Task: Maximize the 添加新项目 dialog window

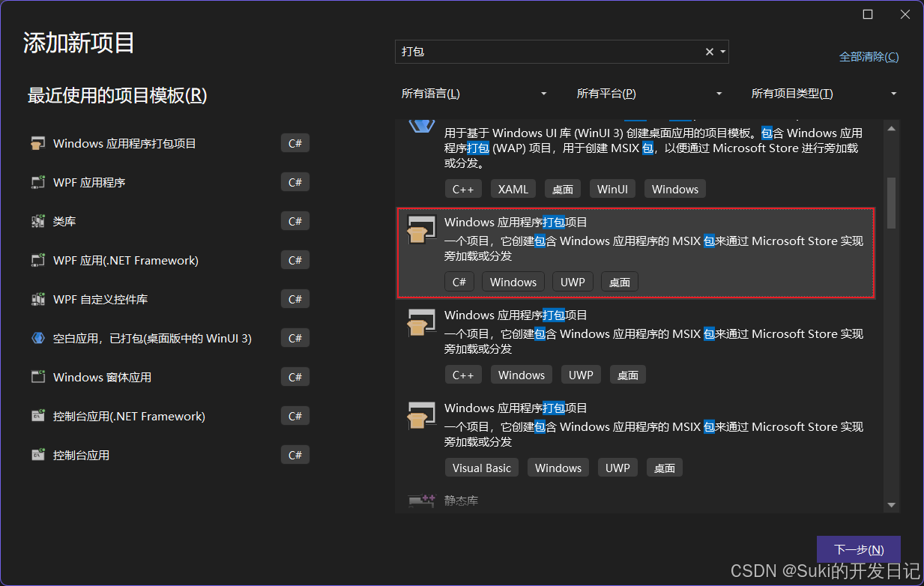Action: pyautogui.click(x=868, y=14)
